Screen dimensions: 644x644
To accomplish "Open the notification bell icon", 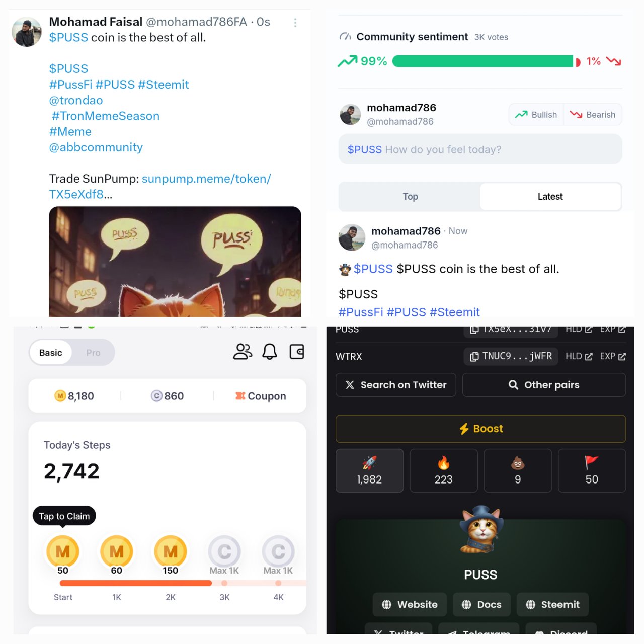I will point(270,352).
